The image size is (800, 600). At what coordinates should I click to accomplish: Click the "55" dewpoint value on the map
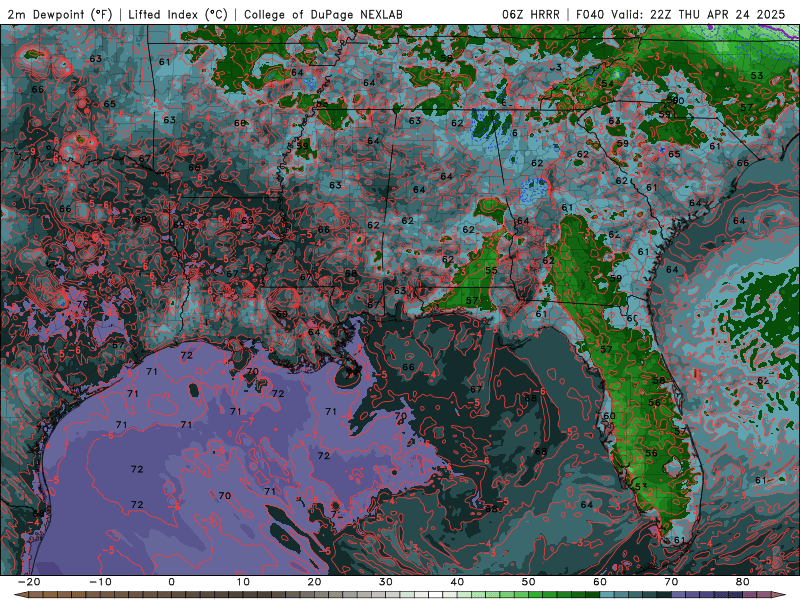pyautogui.click(x=491, y=270)
